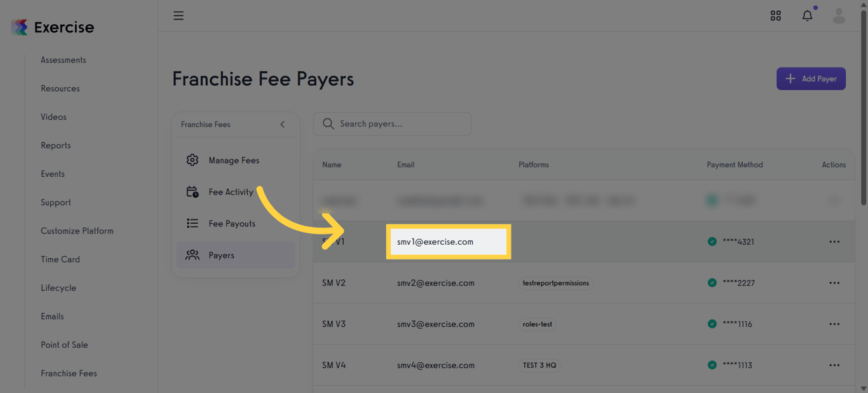Open the actions menu for SM V1

point(834,242)
